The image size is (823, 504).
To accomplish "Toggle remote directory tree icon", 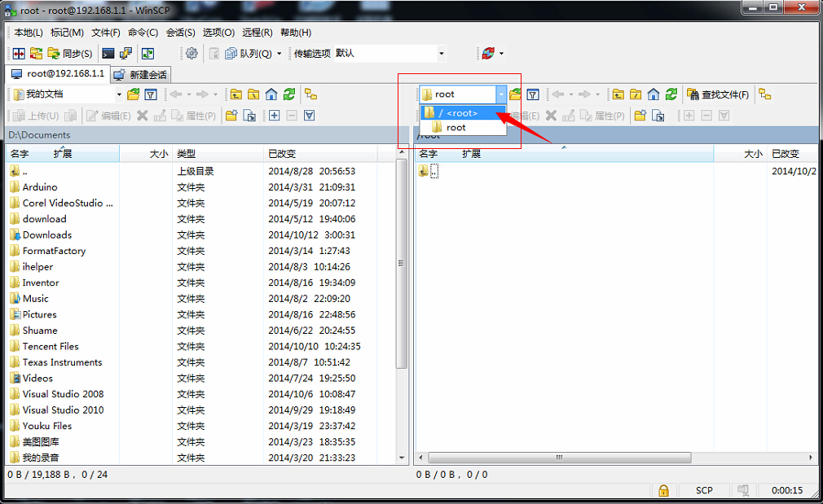I will click(x=765, y=94).
